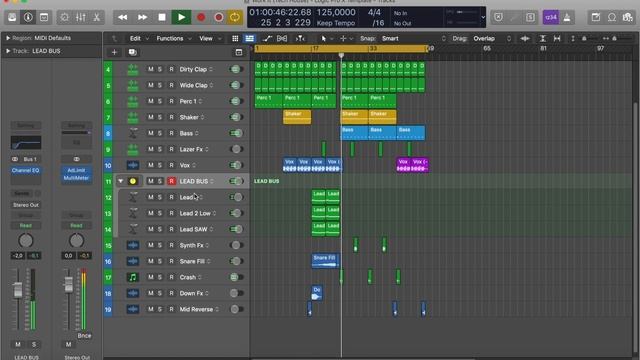Adjust the LEAD BUS channel volume fader
The height and width of the screenshot is (360, 640).
pyautogui.click(x=18, y=289)
